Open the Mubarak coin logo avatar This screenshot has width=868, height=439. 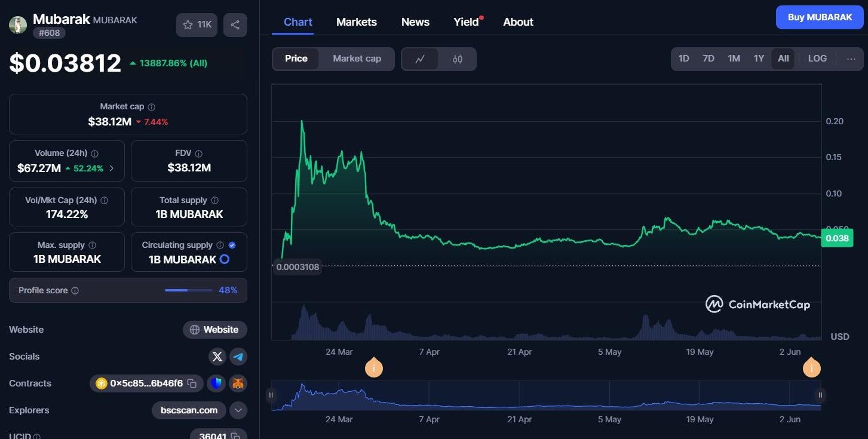(18, 24)
